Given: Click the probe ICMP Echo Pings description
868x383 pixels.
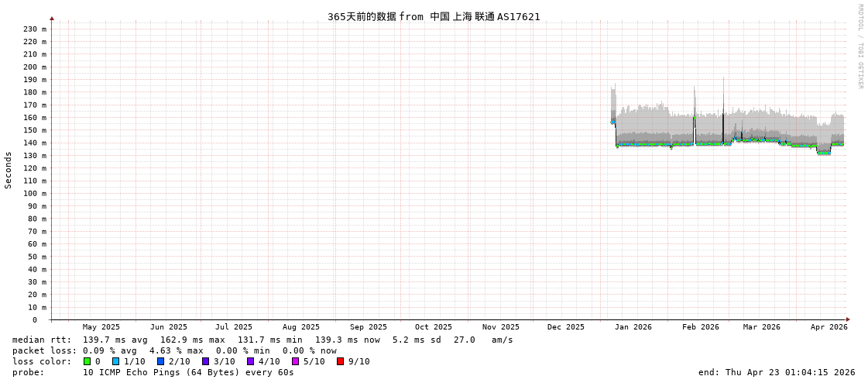Looking at the screenshot, I should coord(188,372).
